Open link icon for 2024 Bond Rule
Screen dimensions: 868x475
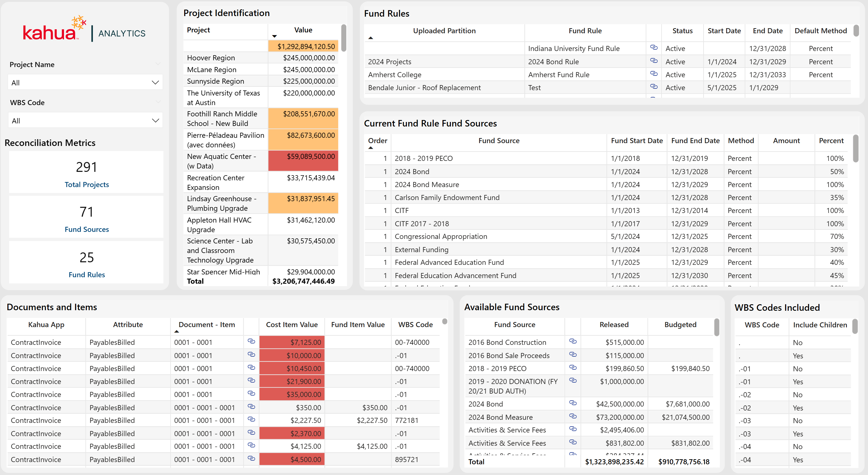pyautogui.click(x=654, y=61)
